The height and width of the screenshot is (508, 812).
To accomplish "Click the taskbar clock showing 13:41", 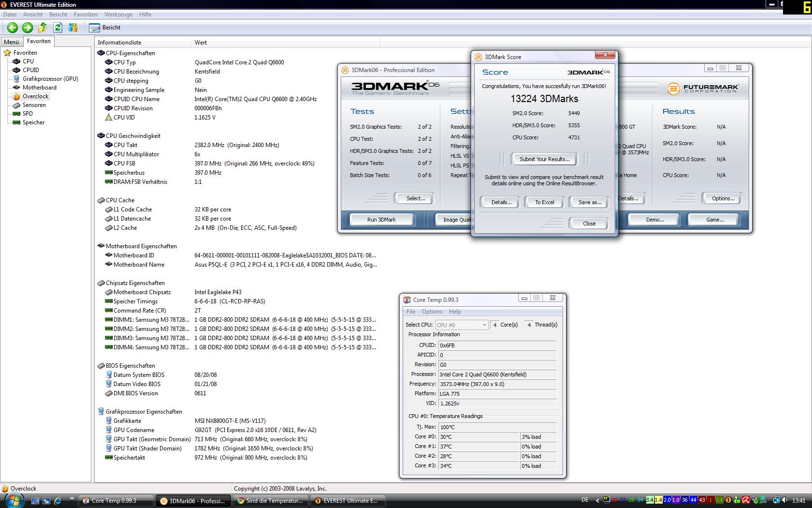I will [x=799, y=501].
